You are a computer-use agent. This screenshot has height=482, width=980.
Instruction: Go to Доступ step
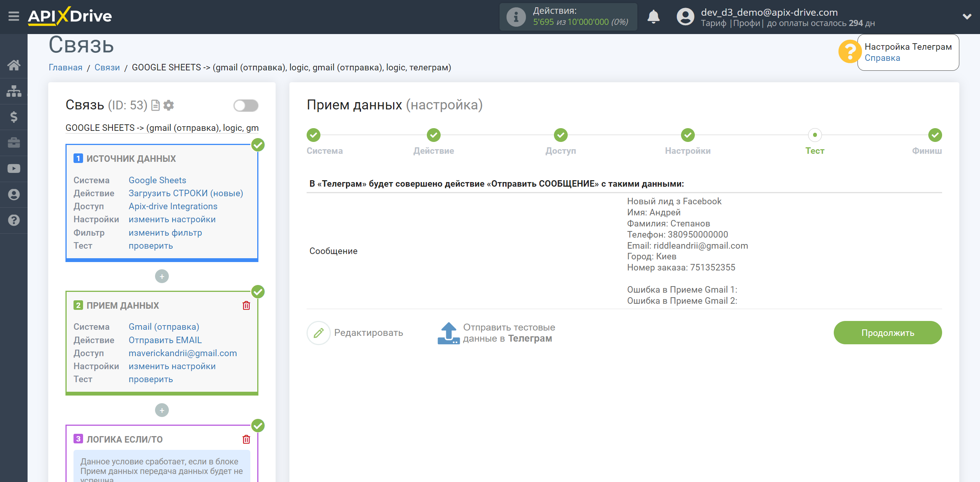pos(561,135)
